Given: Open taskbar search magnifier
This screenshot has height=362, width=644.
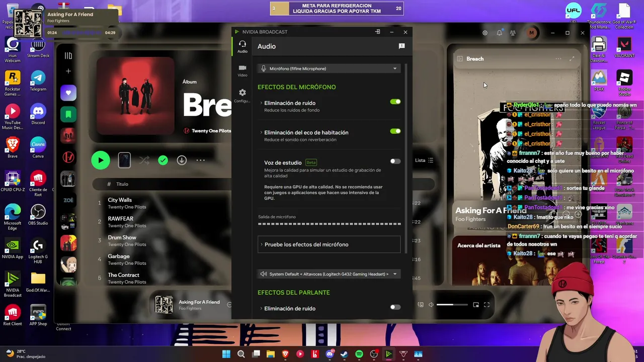Looking at the screenshot, I should pos(241,354).
